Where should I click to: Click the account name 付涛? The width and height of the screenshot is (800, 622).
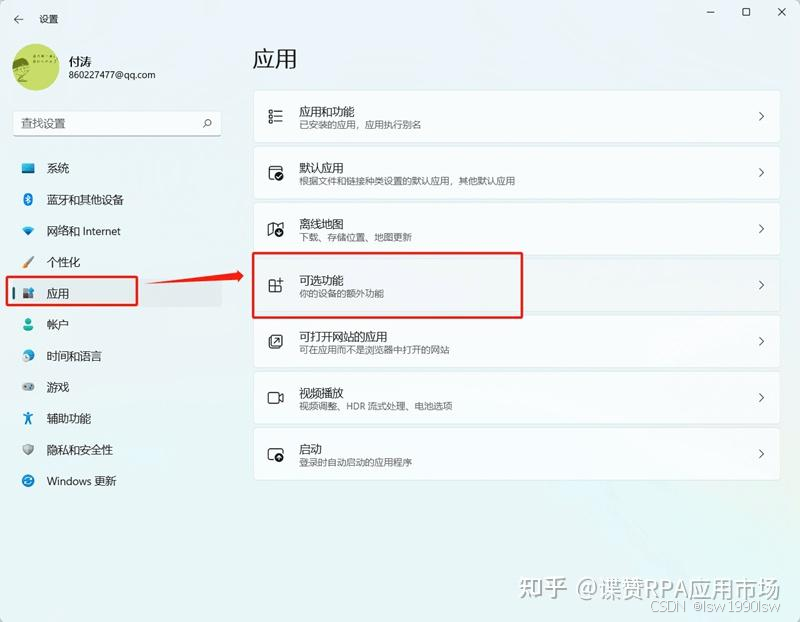80,61
